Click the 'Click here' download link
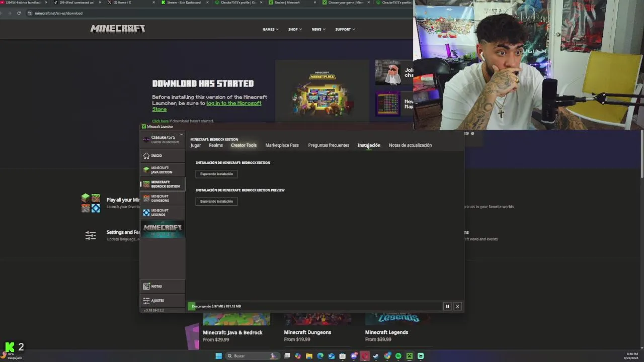Viewport: 644px width, 362px height. pyautogui.click(x=160, y=121)
